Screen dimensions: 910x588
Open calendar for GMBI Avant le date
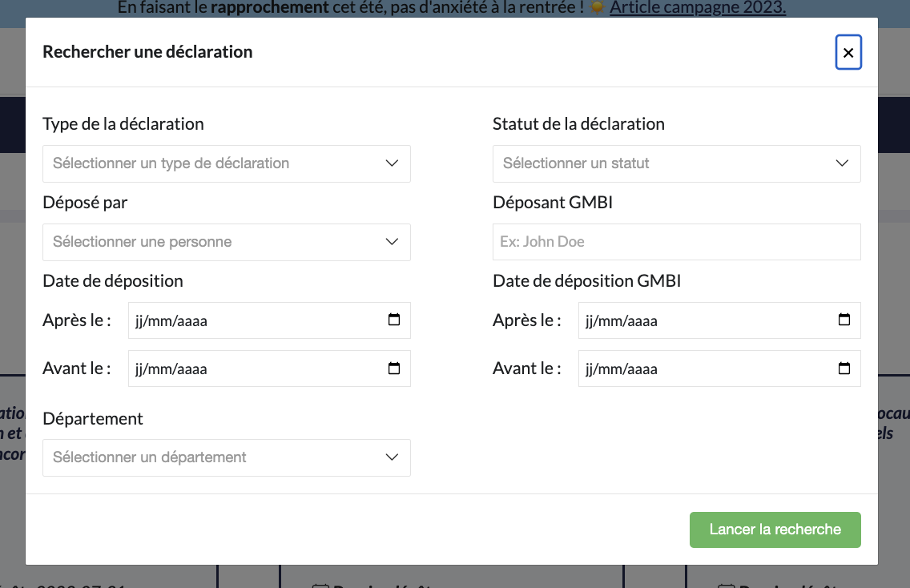tap(844, 369)
